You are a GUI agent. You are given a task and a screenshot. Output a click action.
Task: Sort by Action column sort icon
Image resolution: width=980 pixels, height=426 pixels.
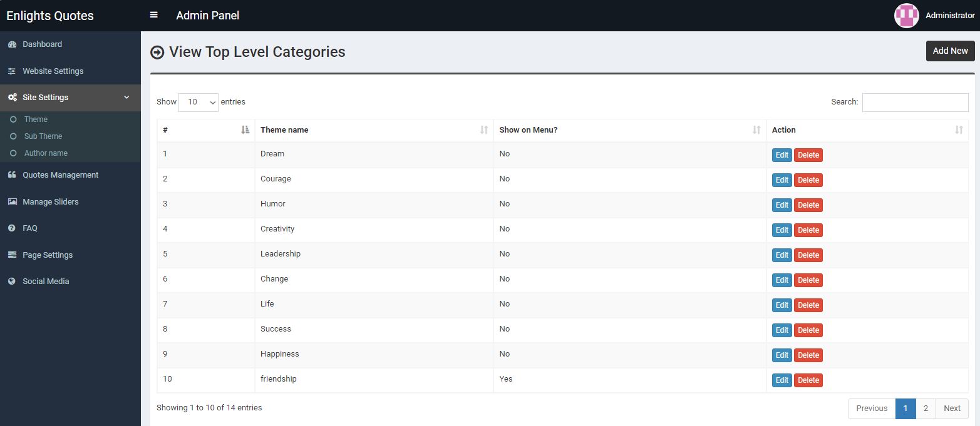coord(959,130)
